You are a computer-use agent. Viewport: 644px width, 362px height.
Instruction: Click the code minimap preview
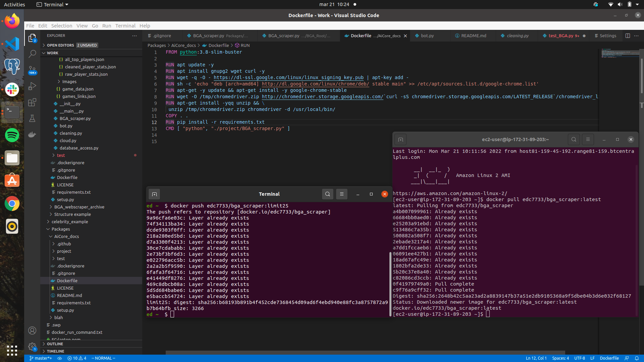[620, 54]
